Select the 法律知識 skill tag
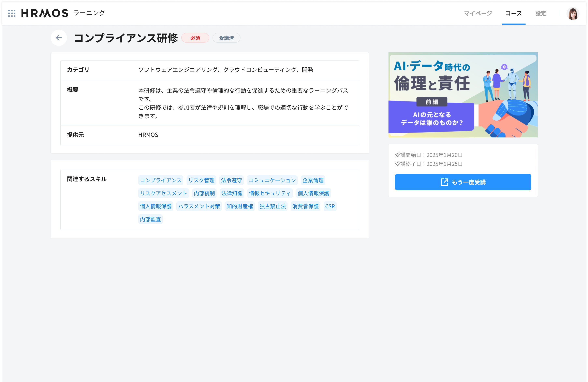 tap(232, 193)
